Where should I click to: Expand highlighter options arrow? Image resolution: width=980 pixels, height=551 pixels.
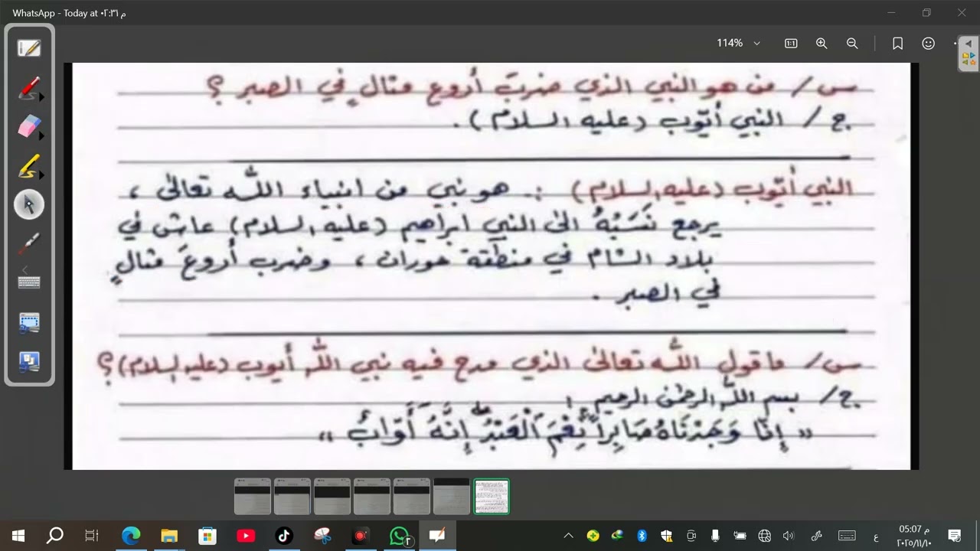(x=41, y=174)
